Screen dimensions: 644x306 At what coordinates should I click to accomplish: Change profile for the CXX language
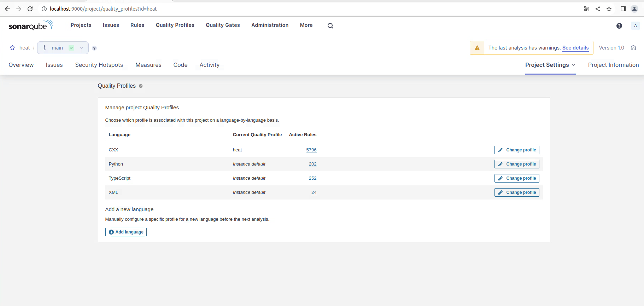click(x=516, y=150)
